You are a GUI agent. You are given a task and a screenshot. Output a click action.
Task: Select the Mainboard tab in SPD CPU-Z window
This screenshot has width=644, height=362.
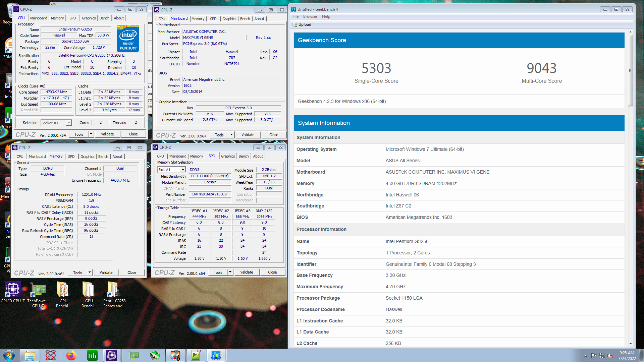(178, 156)
